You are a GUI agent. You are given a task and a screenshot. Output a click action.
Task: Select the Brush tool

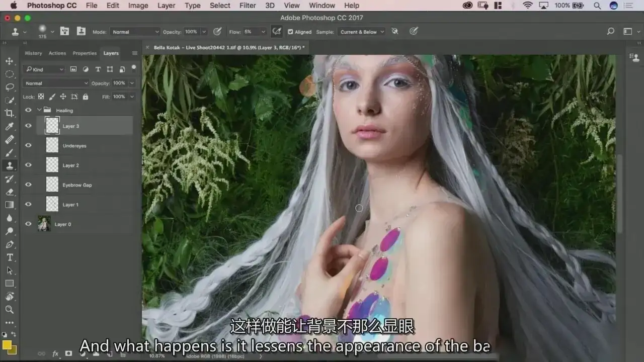click(x=9, y=153)
